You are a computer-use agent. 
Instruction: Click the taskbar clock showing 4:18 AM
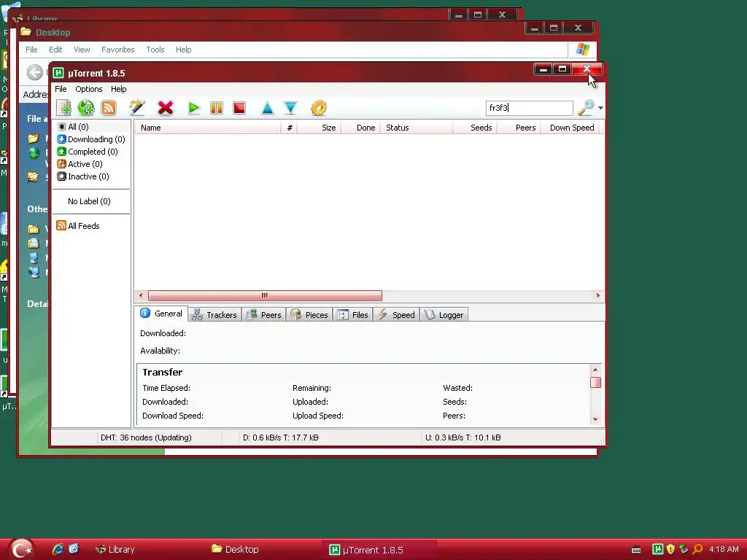(x=724, y=549)
